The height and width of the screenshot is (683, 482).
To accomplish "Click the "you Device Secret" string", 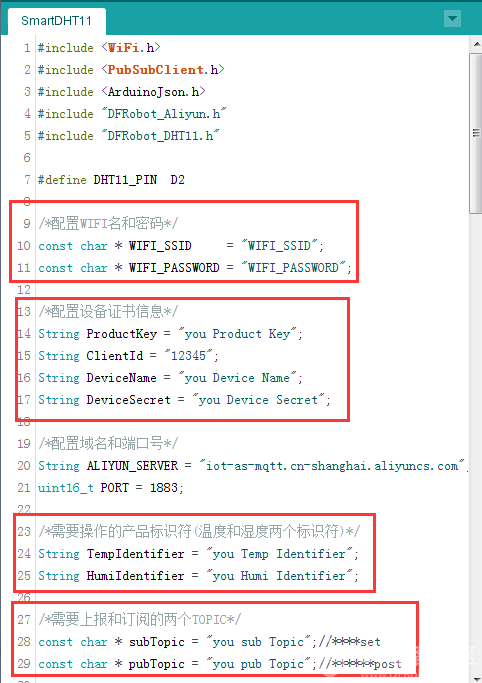I will pyautogui.click(x=259, y=400).
